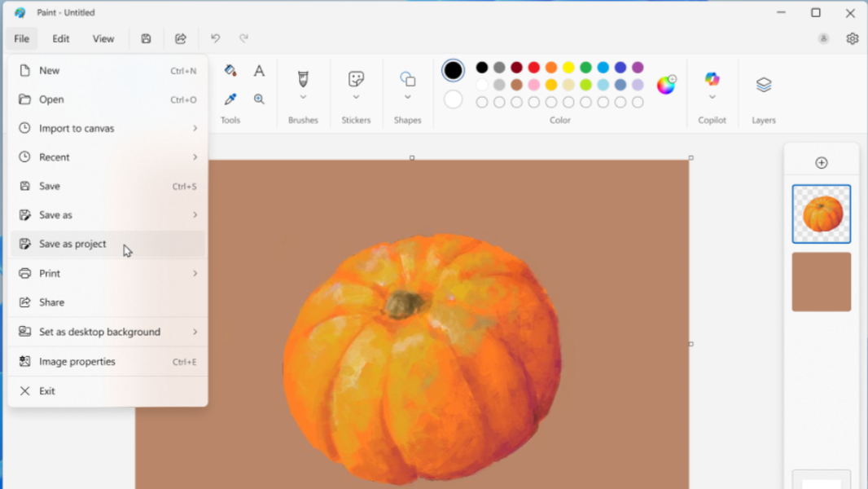Select the pumpkin layer thumbnail
Viewport: 868px width, 489px height.
click(821, 214)
